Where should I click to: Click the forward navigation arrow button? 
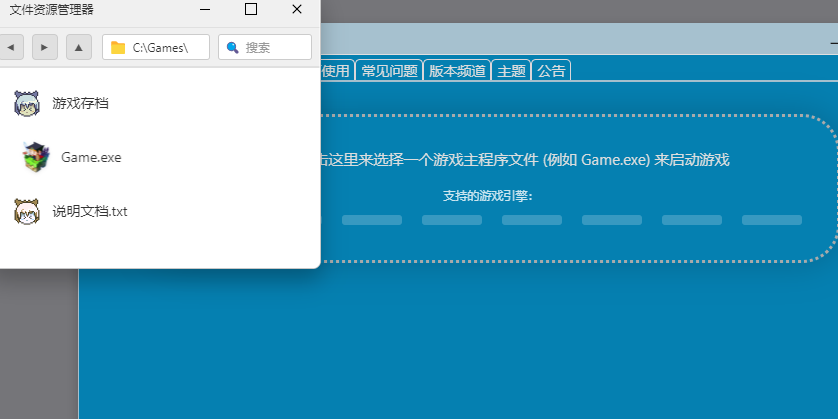44,47
